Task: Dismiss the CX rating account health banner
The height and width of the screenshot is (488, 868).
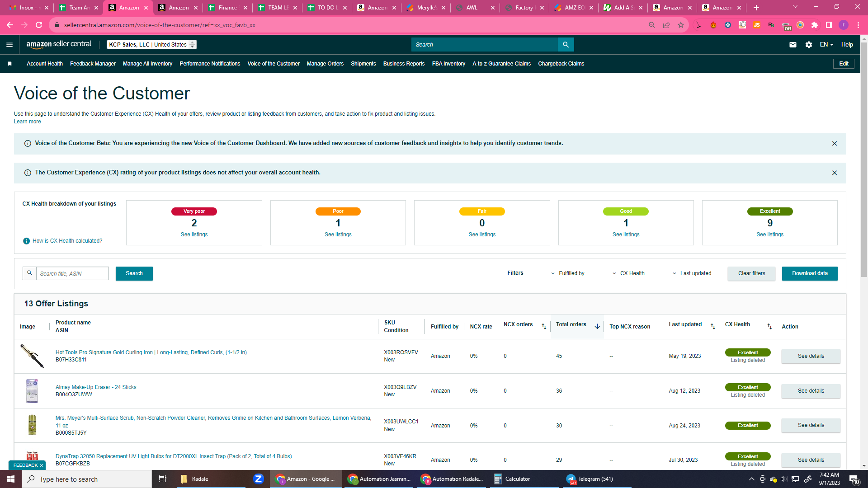Action: pos(835,173)
